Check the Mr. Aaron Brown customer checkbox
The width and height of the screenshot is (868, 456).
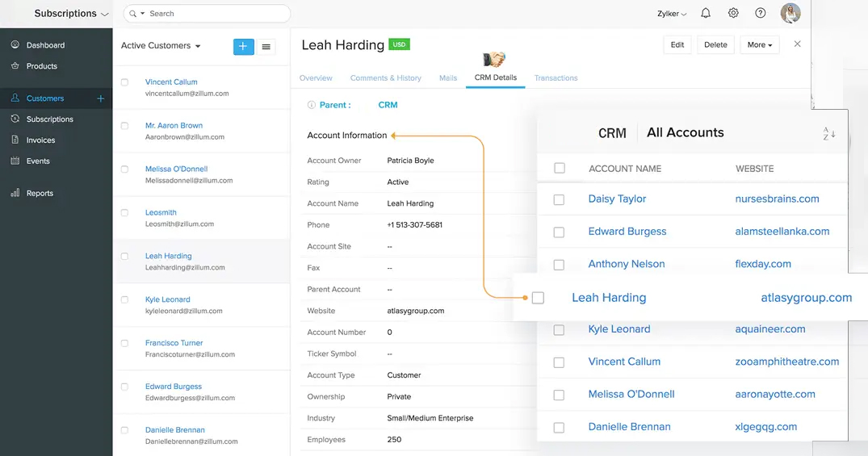[x=124, y=126]
